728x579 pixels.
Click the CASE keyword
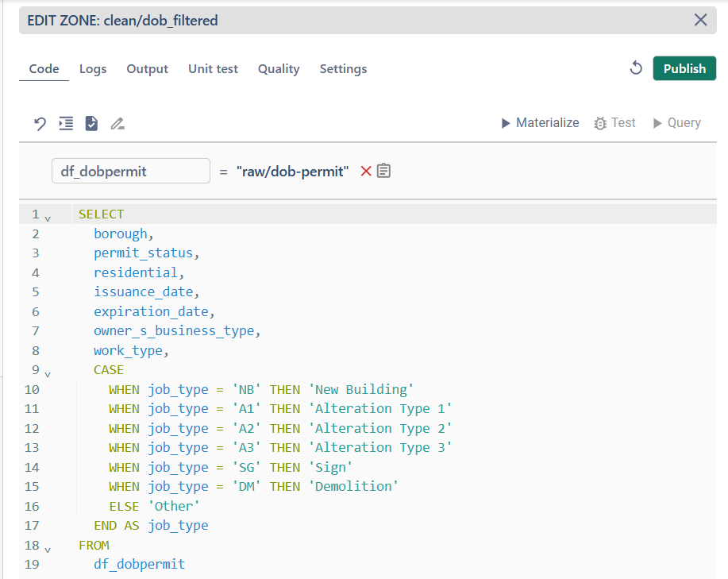[109, 369]
